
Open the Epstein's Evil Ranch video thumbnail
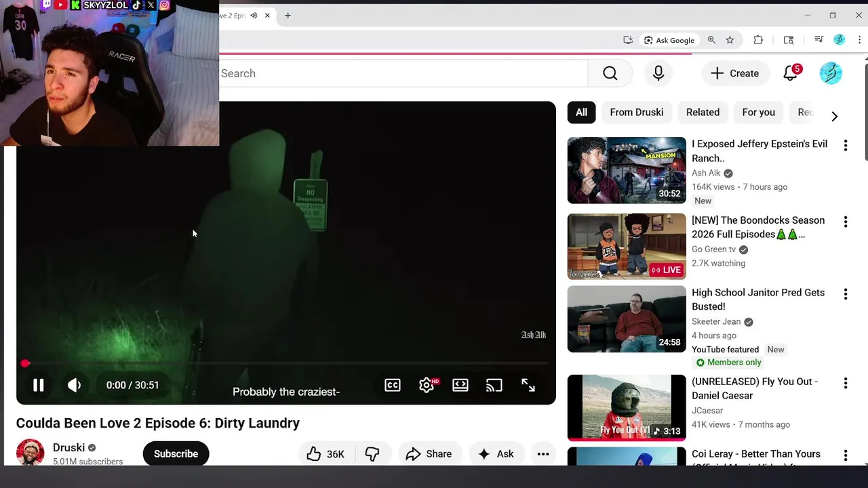627,170
